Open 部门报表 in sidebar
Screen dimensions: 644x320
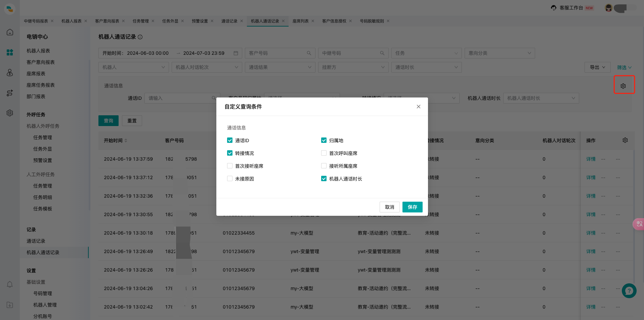coord(36,96)
